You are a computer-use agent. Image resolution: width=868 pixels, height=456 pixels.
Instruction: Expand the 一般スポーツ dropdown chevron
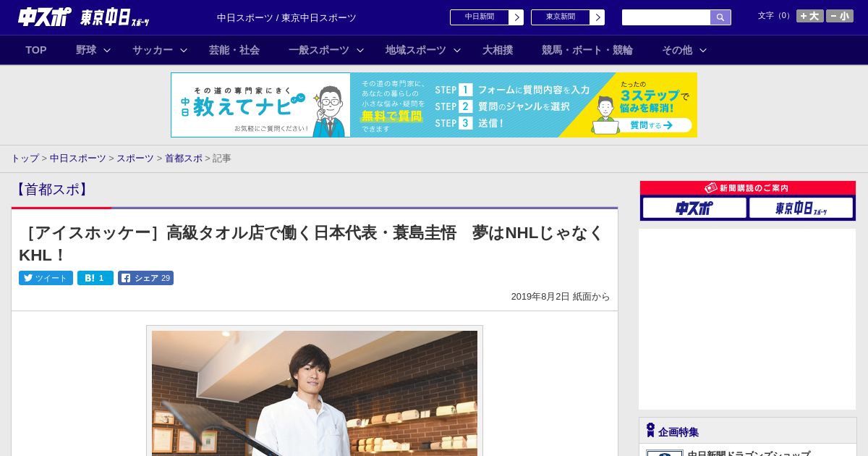(360, 50)
